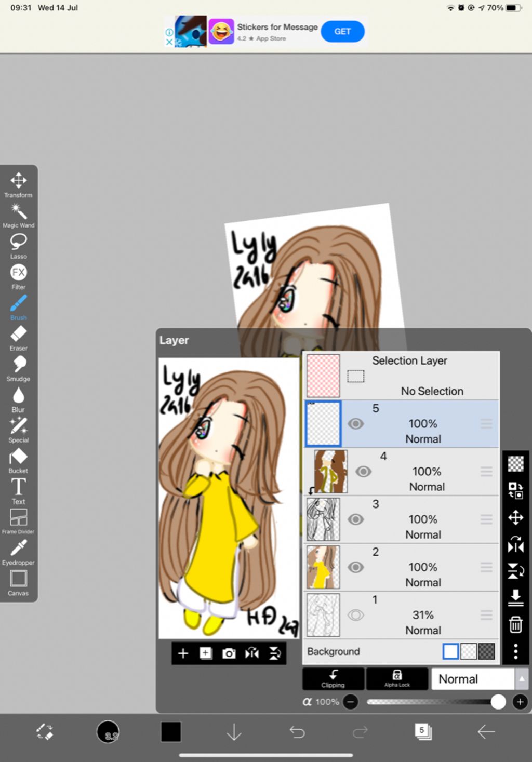This screenshot has height=762, width=532.
Task: Select the Smudge tool
Action: pos(18,368)
